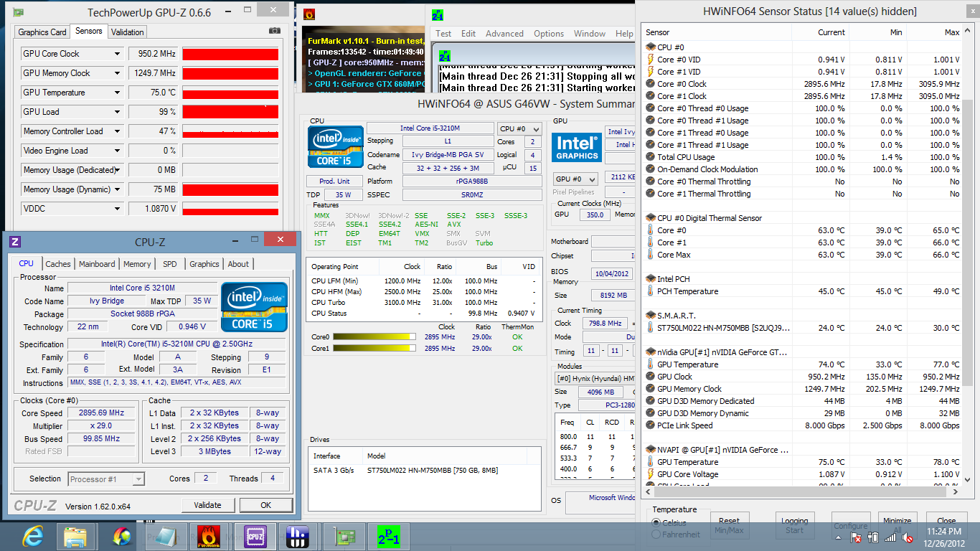
Task: Open the Notepad taskbar icon
Action: (x=165, y=536)
